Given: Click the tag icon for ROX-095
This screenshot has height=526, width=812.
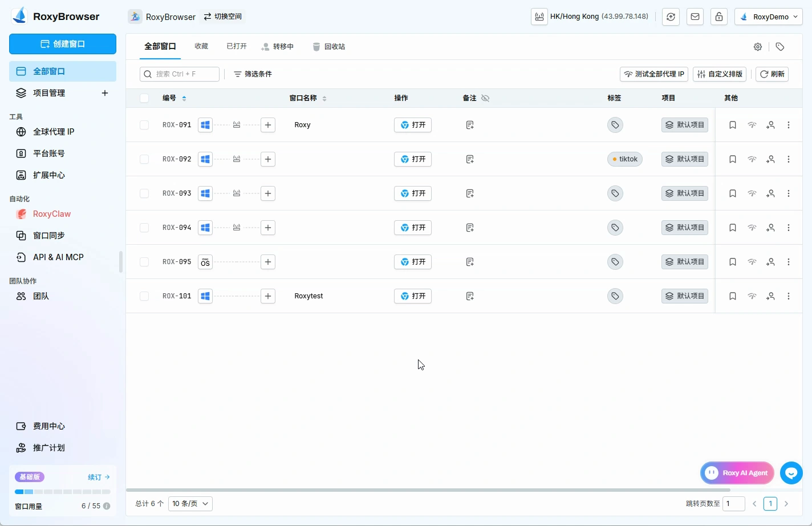Looking at the screenshot, I should pos(615,262).
